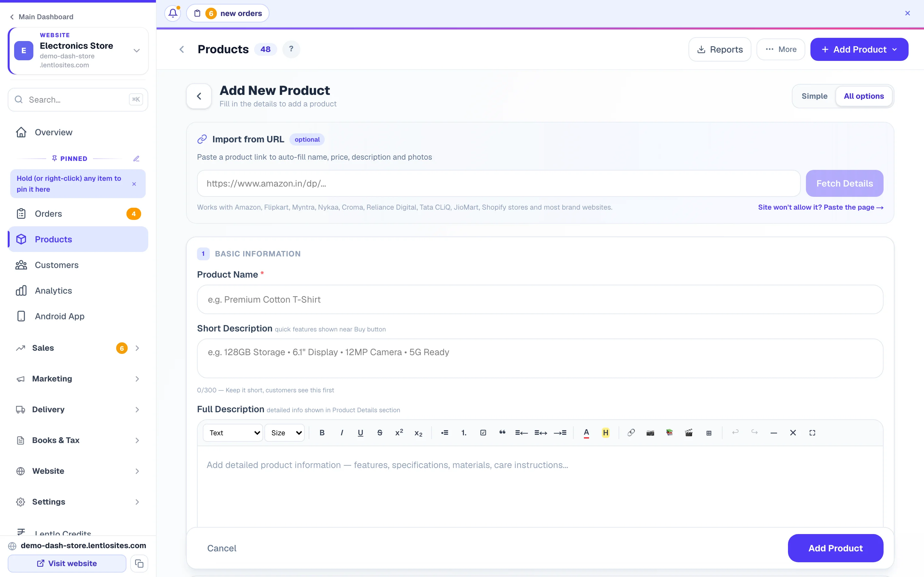Open the text color picker
Screen dimensions: 924x577
point(586,432)
